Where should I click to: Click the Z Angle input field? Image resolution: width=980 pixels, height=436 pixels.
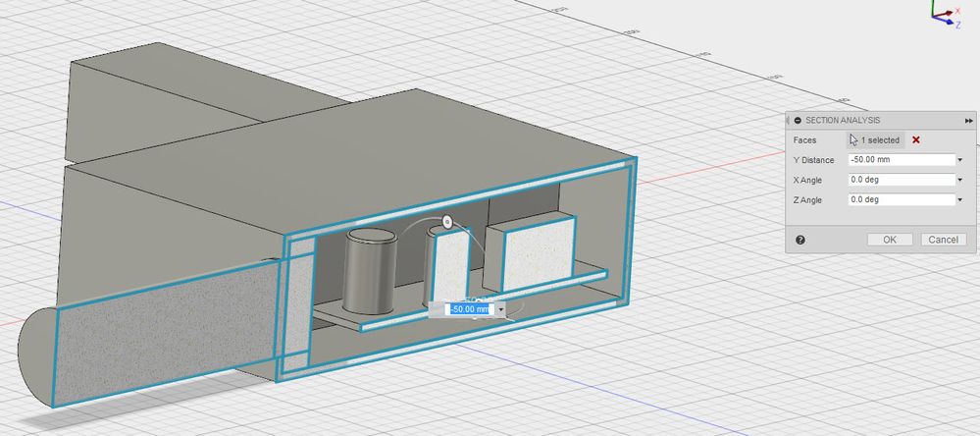tap(902, 200)
